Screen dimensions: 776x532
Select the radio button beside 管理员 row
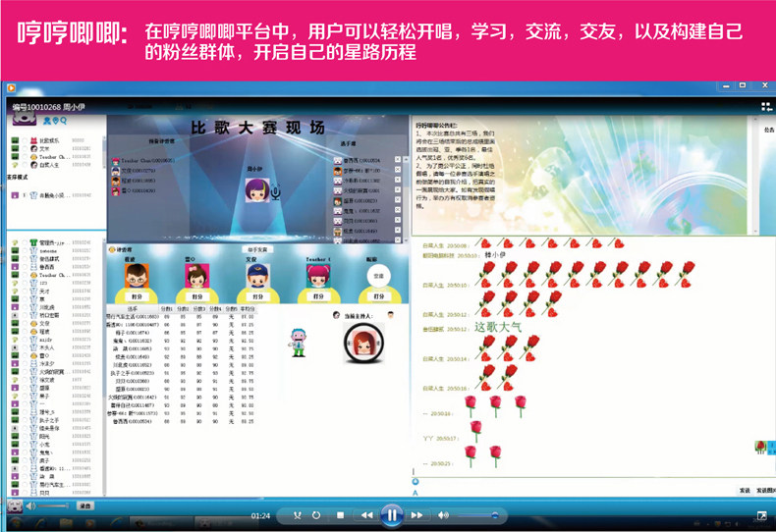pyautogui.click(x=25, y=242)
